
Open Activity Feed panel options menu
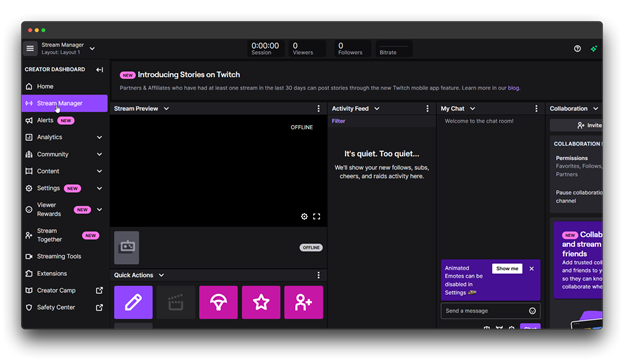(x=427, y=109)
